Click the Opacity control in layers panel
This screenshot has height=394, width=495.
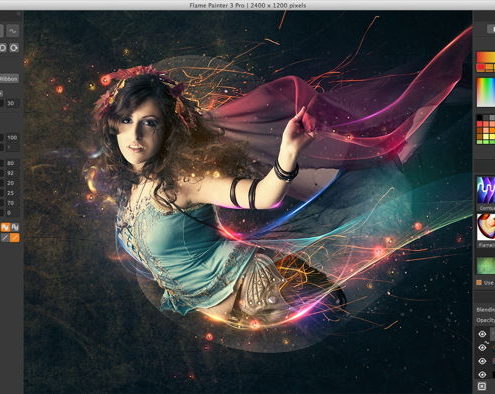485,320
